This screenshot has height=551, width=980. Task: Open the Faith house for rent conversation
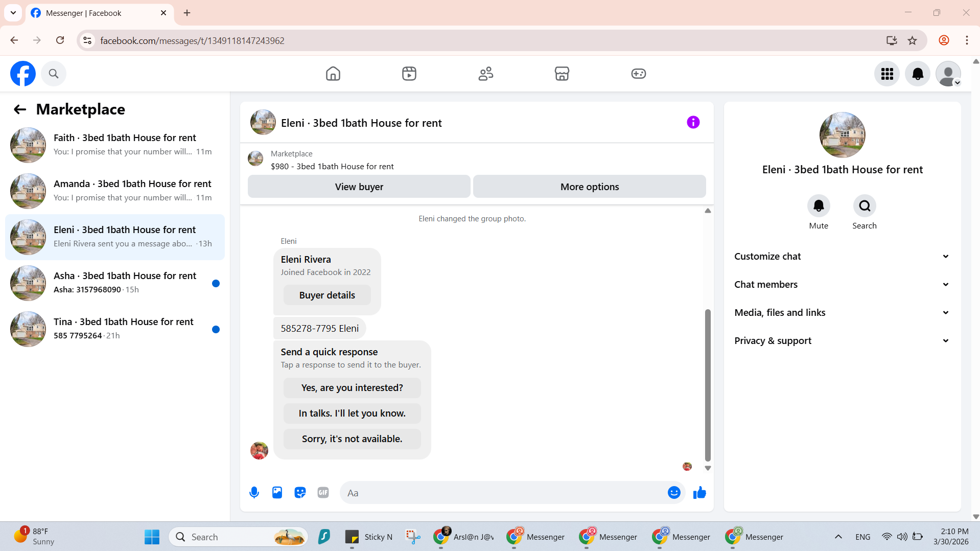115,145
